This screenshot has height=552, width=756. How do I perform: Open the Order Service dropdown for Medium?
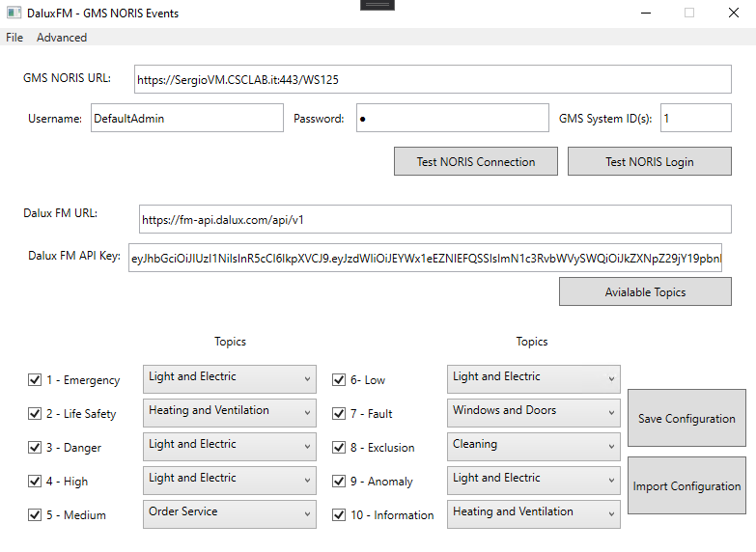point(229,513)
